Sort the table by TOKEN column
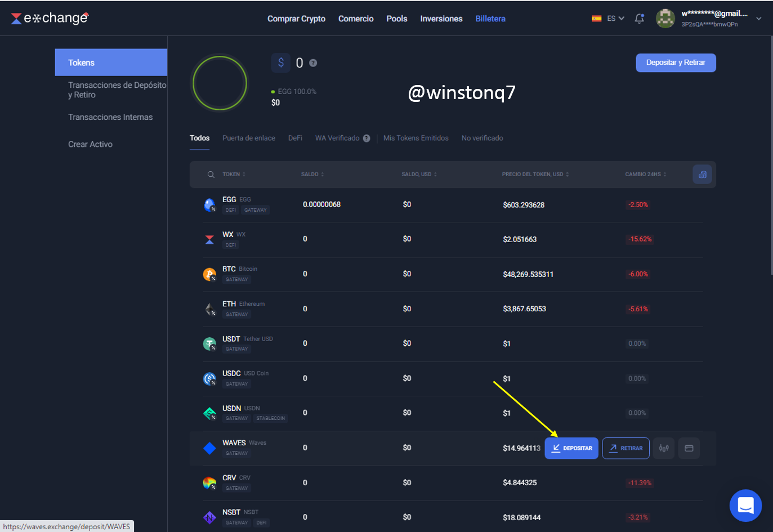 click(x=234, y=175)
